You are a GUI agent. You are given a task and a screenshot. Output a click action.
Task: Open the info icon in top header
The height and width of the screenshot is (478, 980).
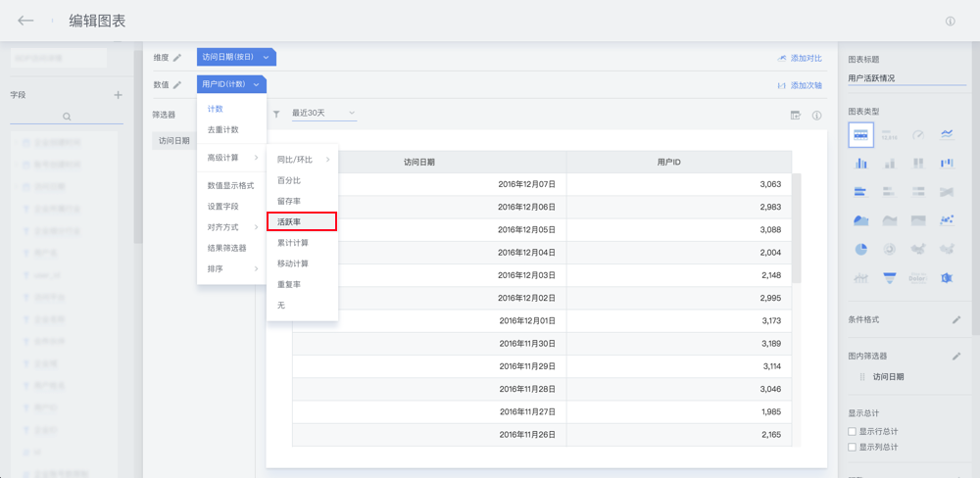tap(950, 22)
